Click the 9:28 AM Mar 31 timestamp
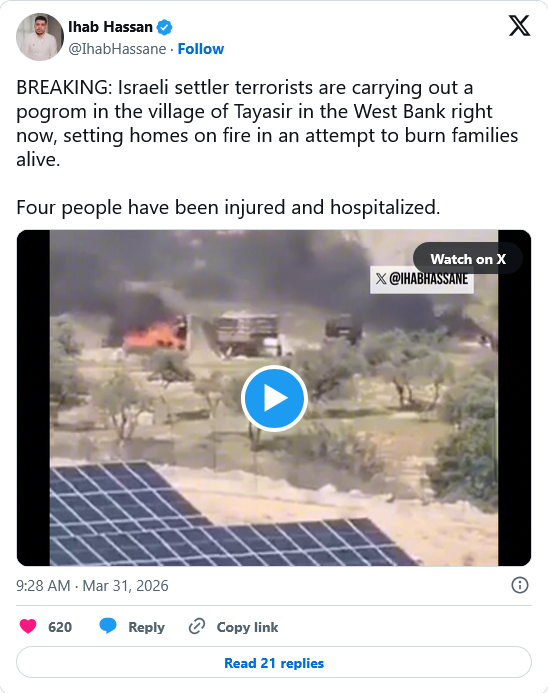The height and width of the screenshot is (693, 548). [92, 586]
